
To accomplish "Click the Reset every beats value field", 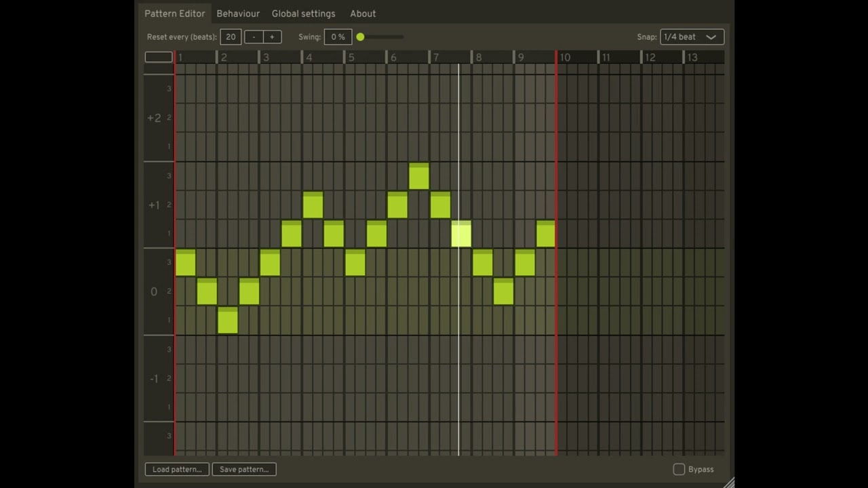I will [231, 37].
